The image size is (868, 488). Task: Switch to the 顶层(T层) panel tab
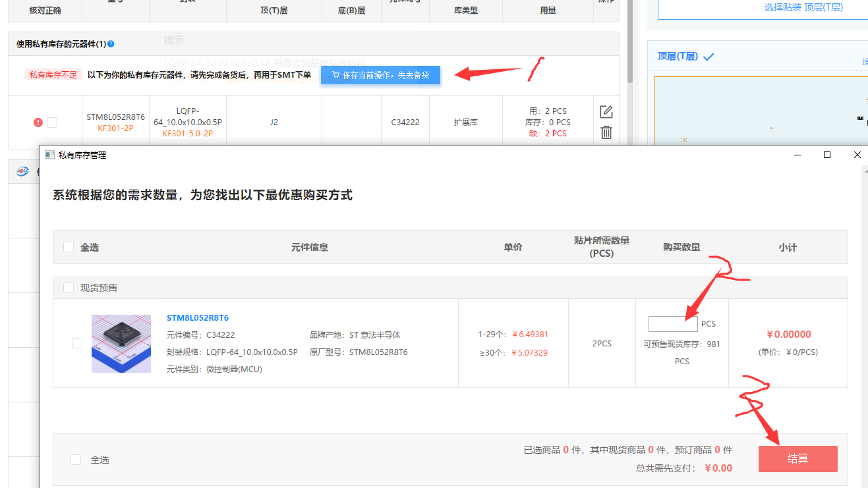click(678, 57)
